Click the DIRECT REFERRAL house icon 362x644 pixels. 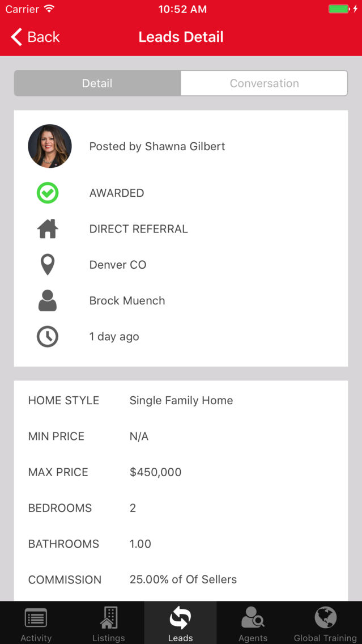pyautogui.click(x=48, y=228)
